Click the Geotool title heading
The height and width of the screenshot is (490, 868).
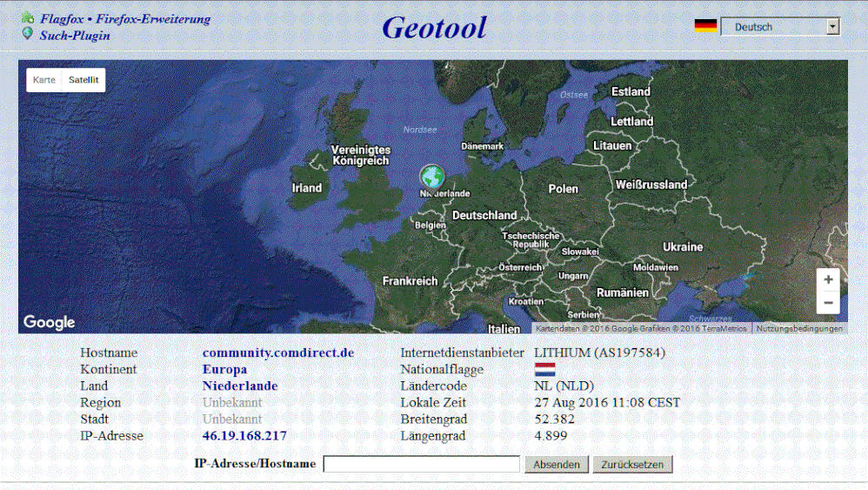(x=435, y=28)
